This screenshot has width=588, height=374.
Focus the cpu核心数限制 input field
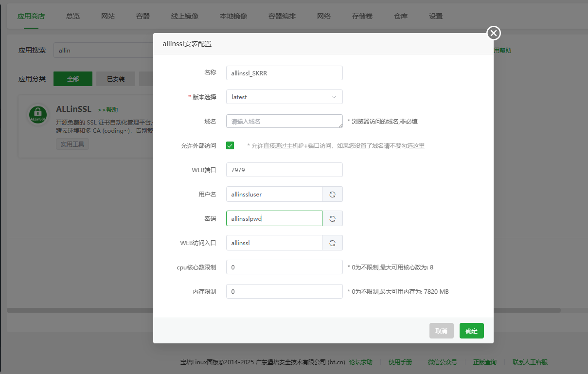click(x=285, y=267)
